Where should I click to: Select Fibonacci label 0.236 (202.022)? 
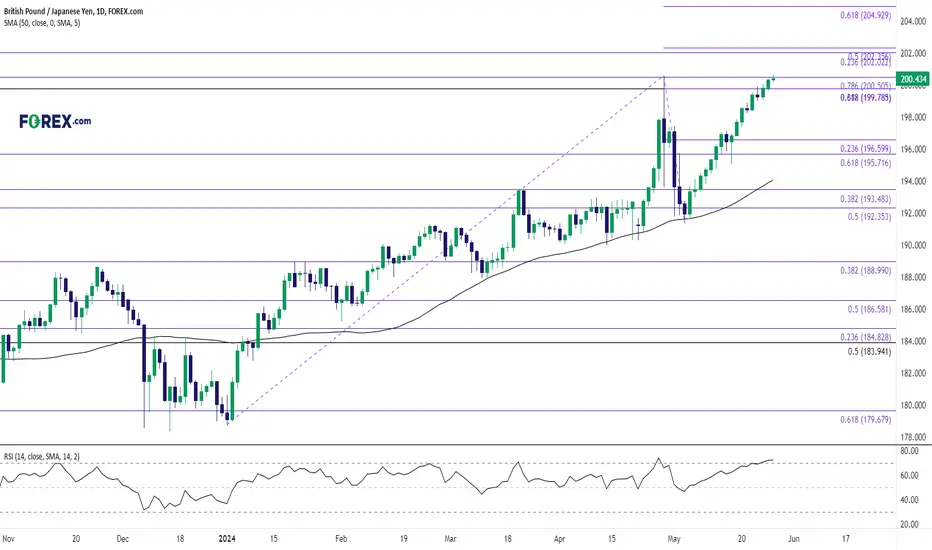(x=865, y=62)
